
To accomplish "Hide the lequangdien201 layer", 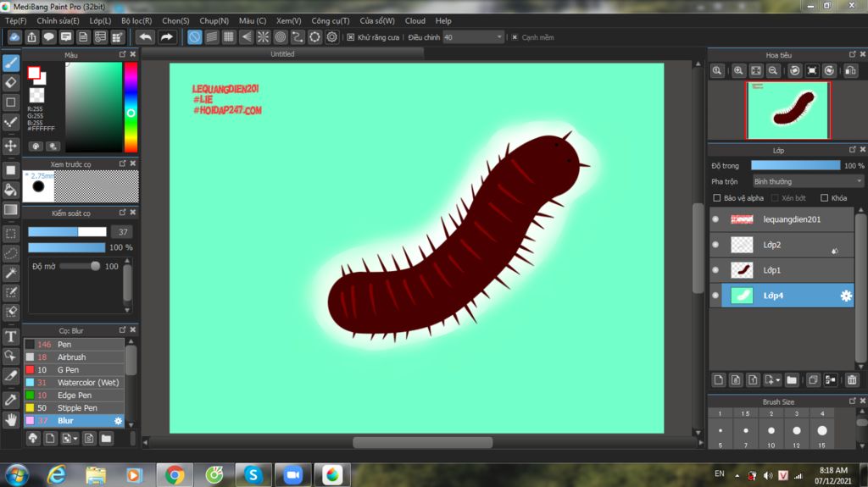I will click(x=715, y=219).
